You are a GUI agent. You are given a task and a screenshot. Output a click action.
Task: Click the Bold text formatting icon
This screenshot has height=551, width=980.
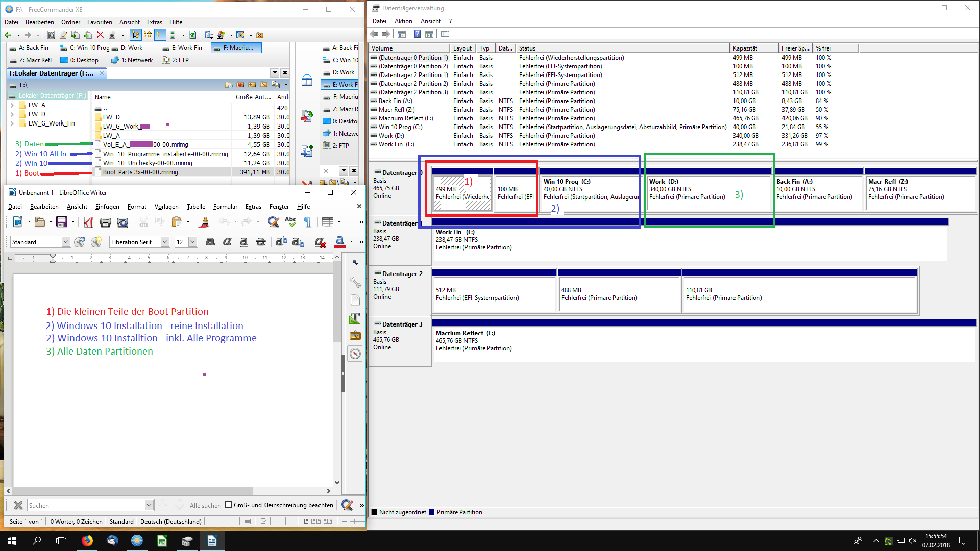click(210, 242)
